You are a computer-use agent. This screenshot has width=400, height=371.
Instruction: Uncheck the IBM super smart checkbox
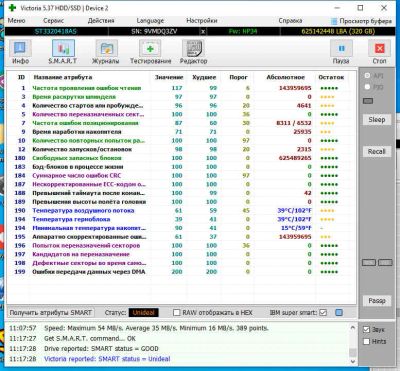click(x=323, y=312)
